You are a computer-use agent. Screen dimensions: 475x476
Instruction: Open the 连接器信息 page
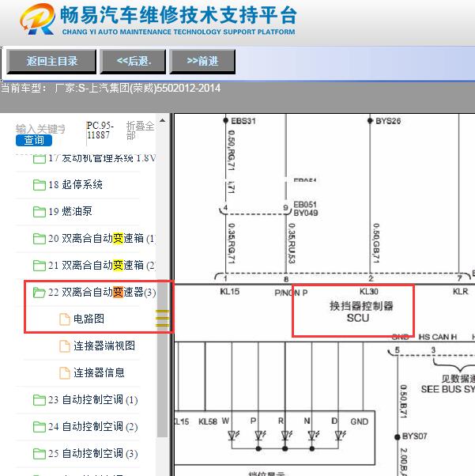[x=99, y=372]
